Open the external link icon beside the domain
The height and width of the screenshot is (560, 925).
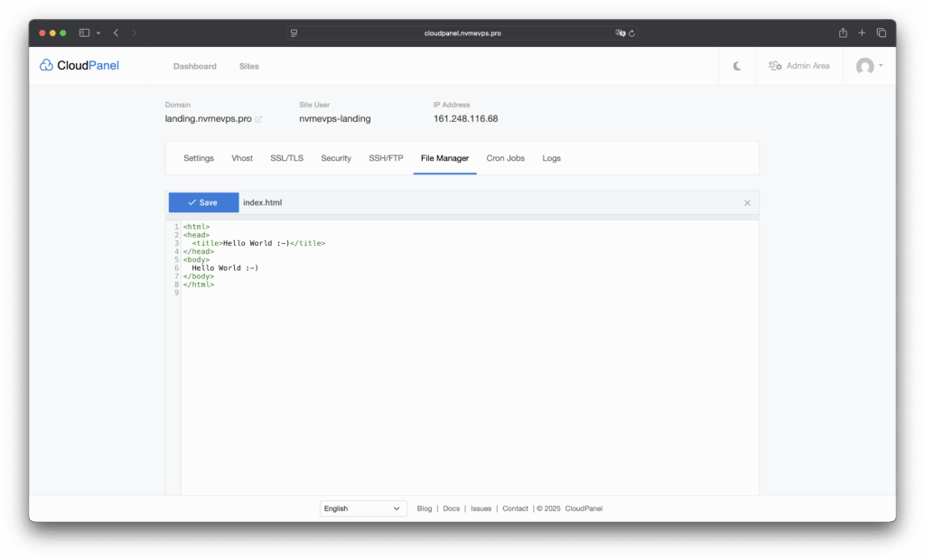tap(258, 119)
